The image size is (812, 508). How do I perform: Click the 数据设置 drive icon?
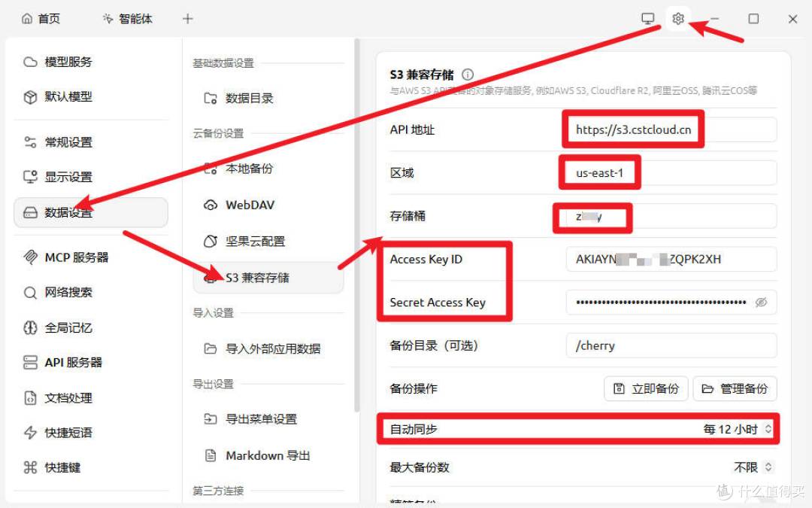pyautogui.click(x=30, y=212)
